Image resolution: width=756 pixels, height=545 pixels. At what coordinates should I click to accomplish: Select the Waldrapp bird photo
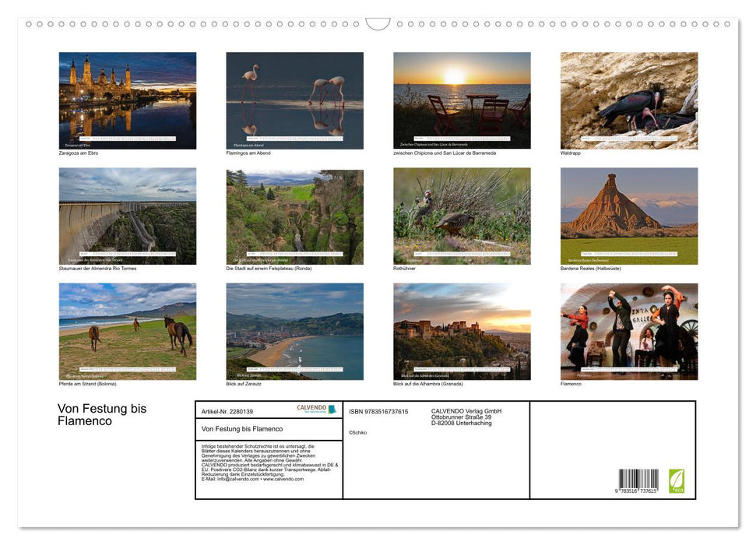pos(628,100)
